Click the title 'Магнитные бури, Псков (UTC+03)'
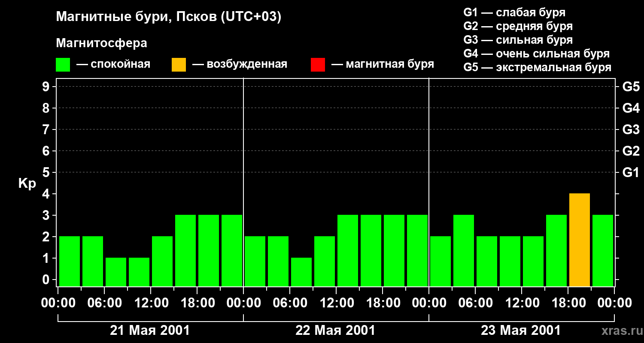The width and height of the screenshot is (644, 343). coord(169,17)
